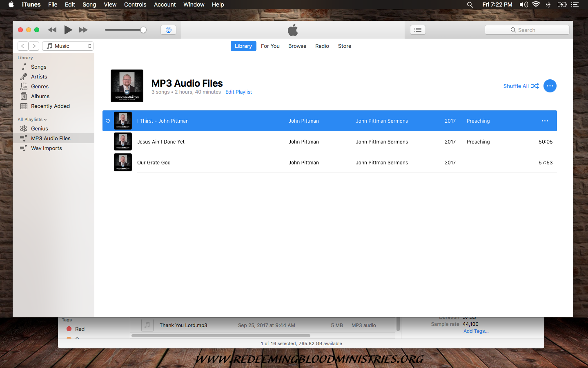588x368 pixels.
Task: Open the Help menu
Action: 218,4
